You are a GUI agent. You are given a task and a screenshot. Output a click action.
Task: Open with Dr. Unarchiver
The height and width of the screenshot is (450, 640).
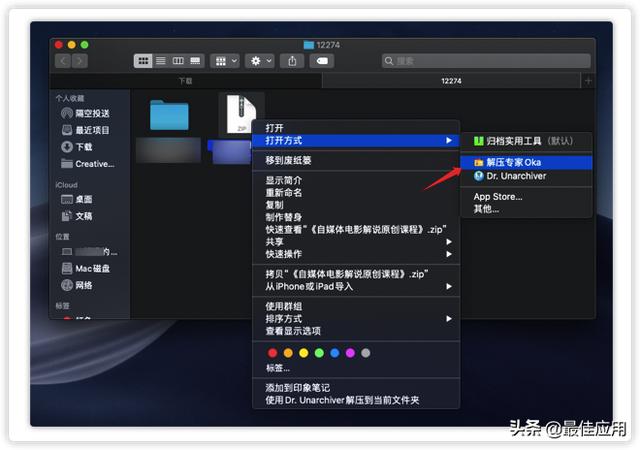(526, 176)
